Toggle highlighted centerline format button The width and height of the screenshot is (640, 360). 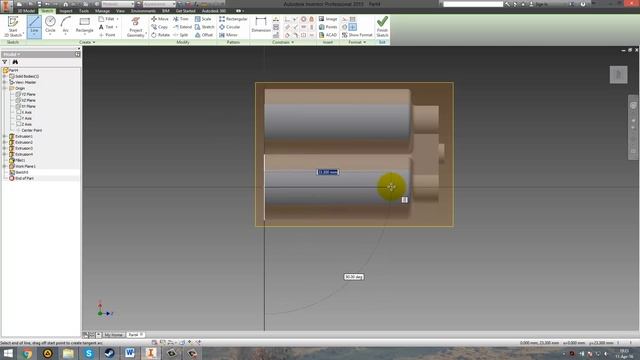353,27
